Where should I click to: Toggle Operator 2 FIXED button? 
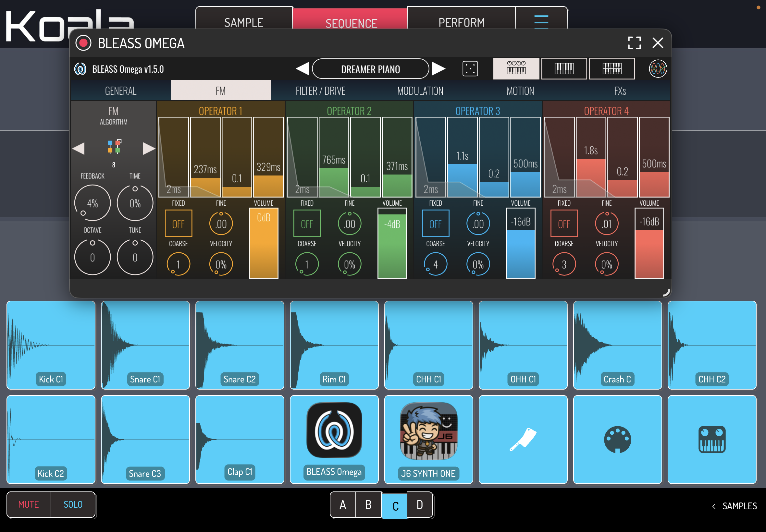(x=307, y=224)
